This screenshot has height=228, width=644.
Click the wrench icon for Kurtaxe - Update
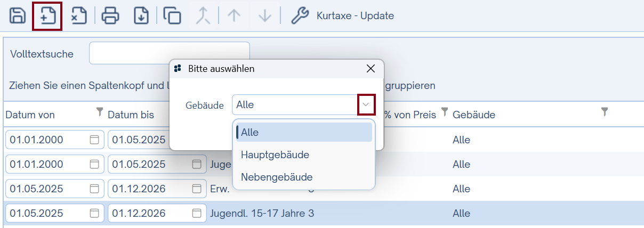(300, 16)
